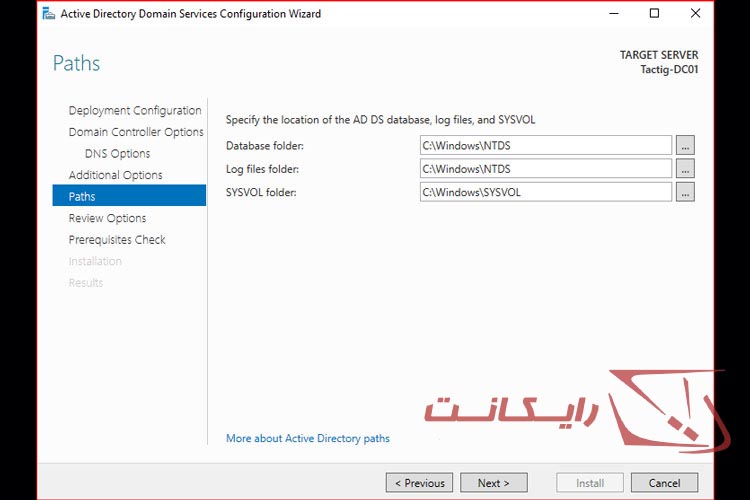The height and width of the screenshot is (500, 750).
Task: Click the Database folder text field
Action: click(x=545, y=146)
